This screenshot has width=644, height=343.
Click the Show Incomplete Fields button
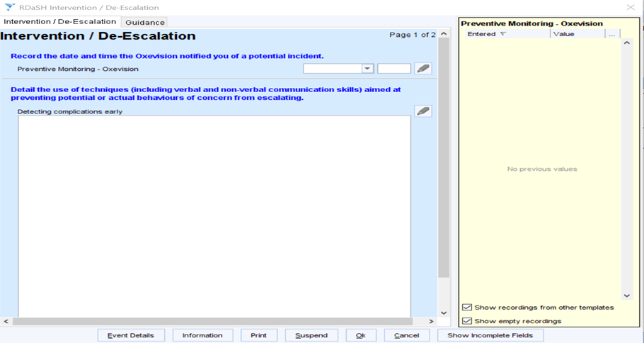tap(490, 335)
